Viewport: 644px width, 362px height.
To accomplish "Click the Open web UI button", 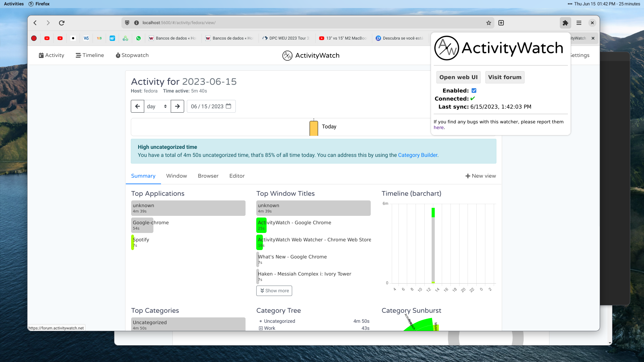I will tap(458, 77).
